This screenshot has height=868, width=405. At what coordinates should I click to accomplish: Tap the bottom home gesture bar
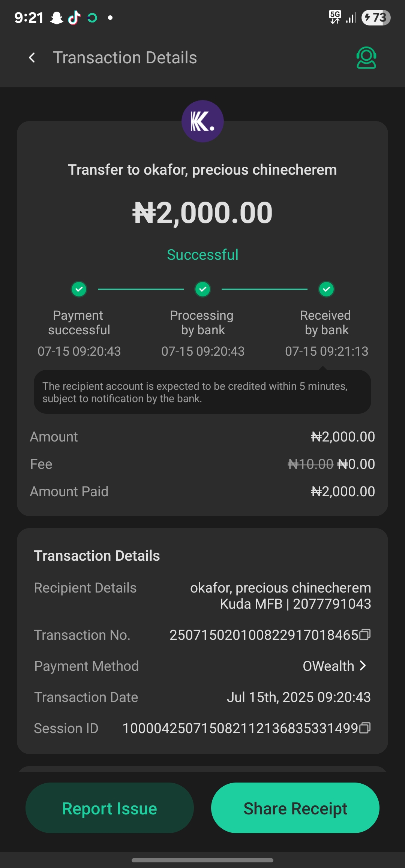coord(202,860)
